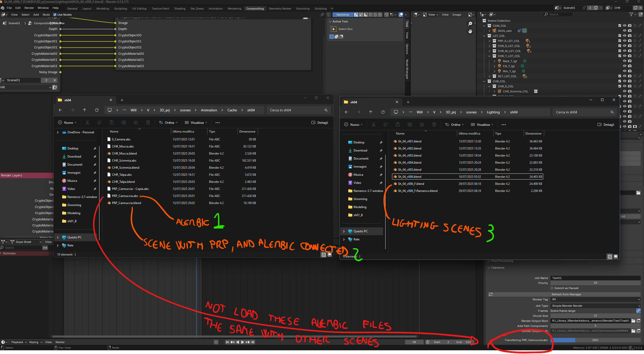Collapse the Flamenco panel
Image resolution: width=644 pixels, height=354 pixels.
(x=489, y=268)
